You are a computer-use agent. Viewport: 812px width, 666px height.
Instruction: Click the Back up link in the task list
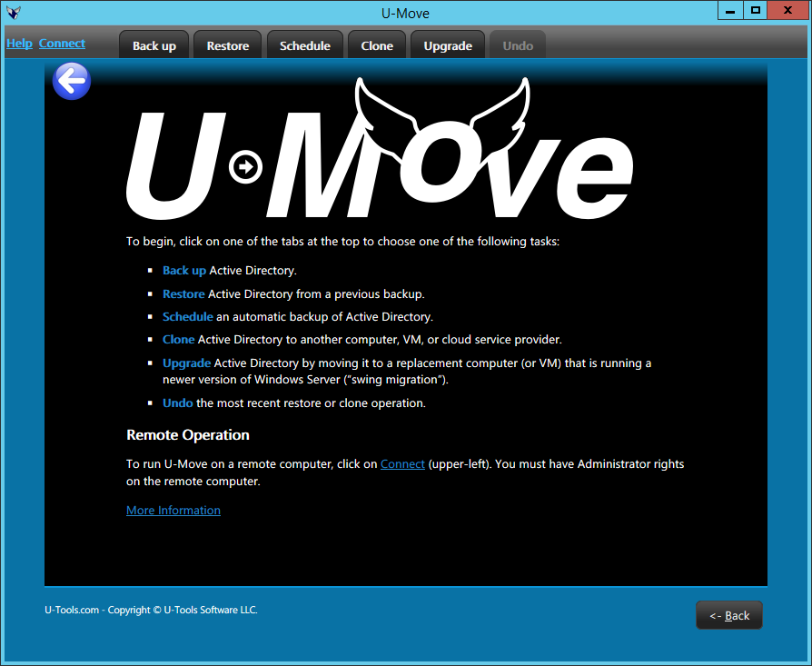pos(184,271)
